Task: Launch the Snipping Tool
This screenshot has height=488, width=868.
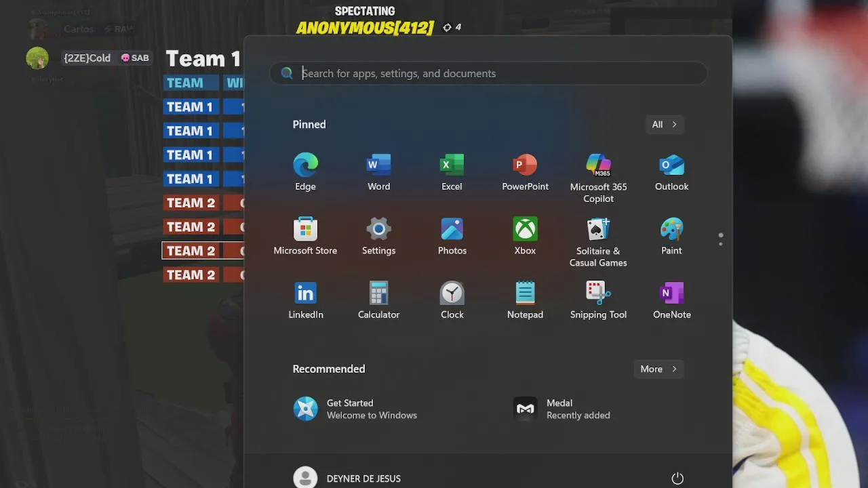Action: 598,300
